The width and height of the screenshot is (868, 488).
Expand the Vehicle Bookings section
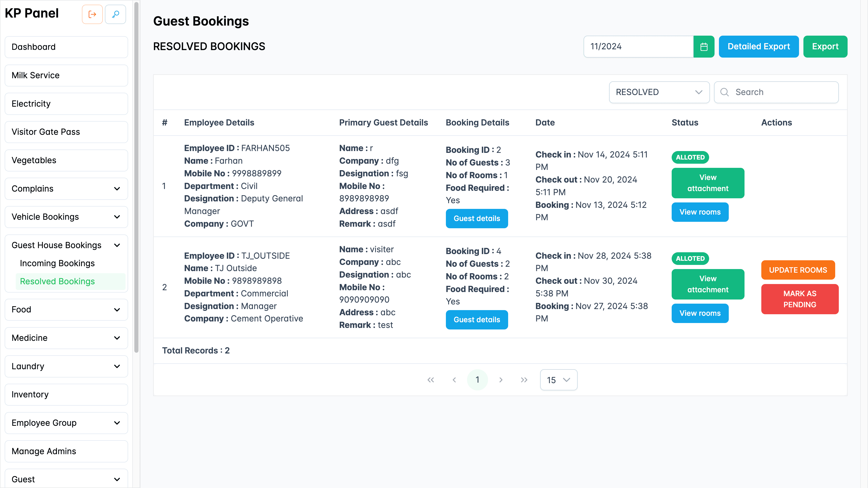[x=66, y=217]
